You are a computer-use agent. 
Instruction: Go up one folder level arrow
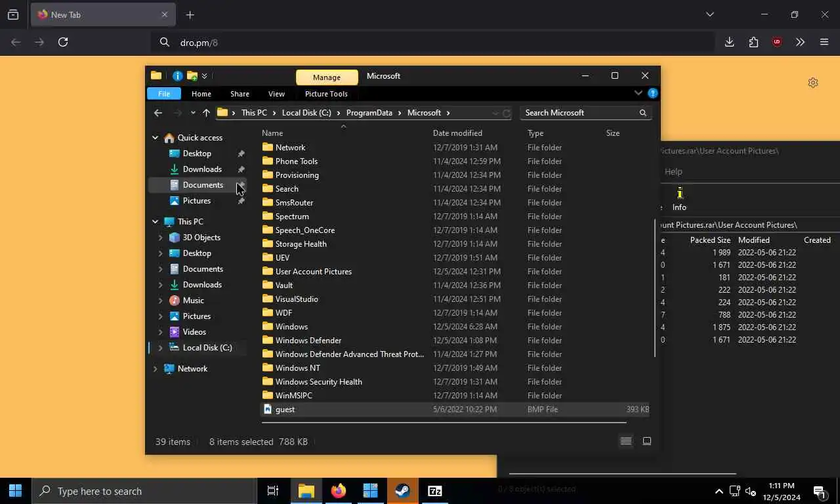click(206, 113)
